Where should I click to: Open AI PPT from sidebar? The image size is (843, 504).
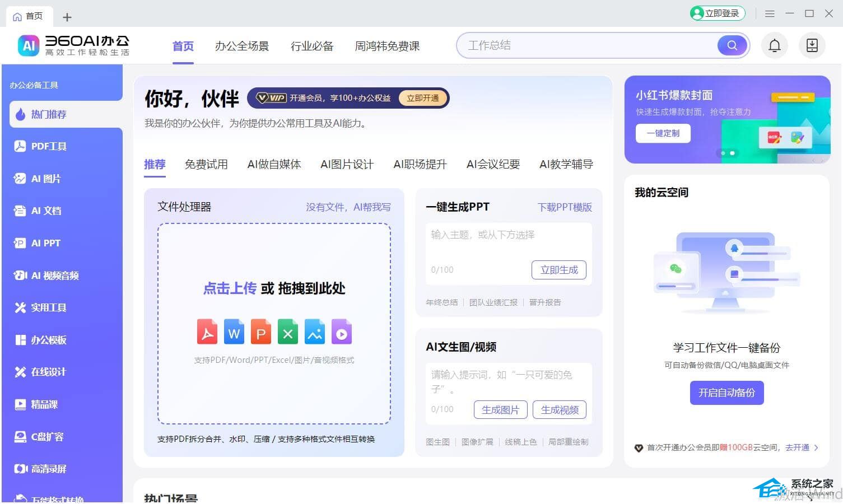45,243
